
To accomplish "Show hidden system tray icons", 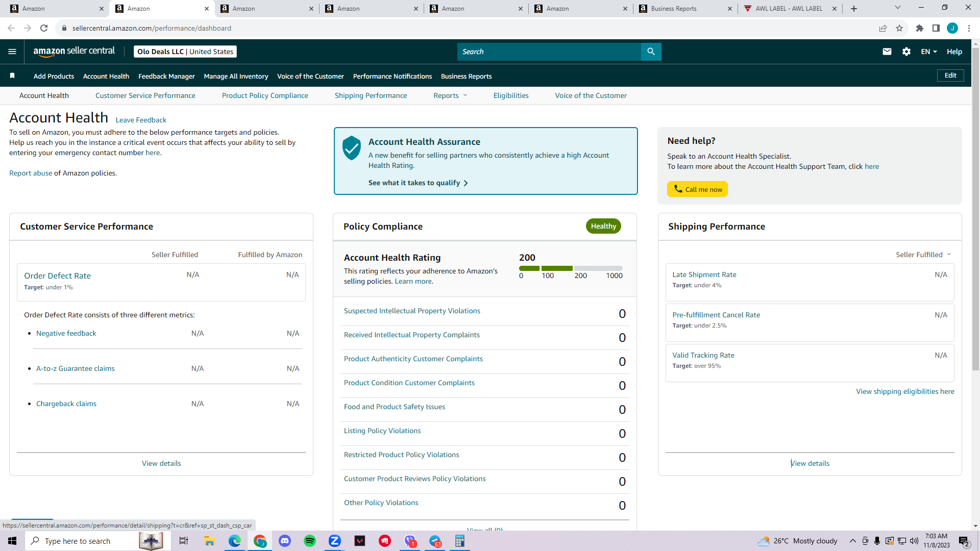I will tap(852, 541).
